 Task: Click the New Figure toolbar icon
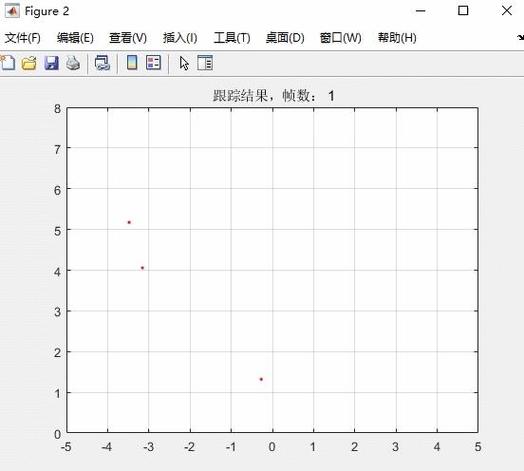click(x=8, y=63)
